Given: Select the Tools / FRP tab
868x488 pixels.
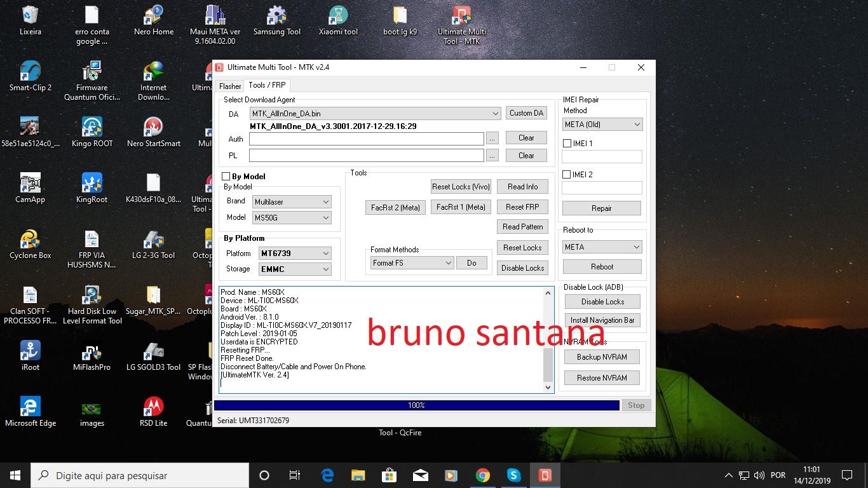Looking at the screenshot, I should [267, 85].
